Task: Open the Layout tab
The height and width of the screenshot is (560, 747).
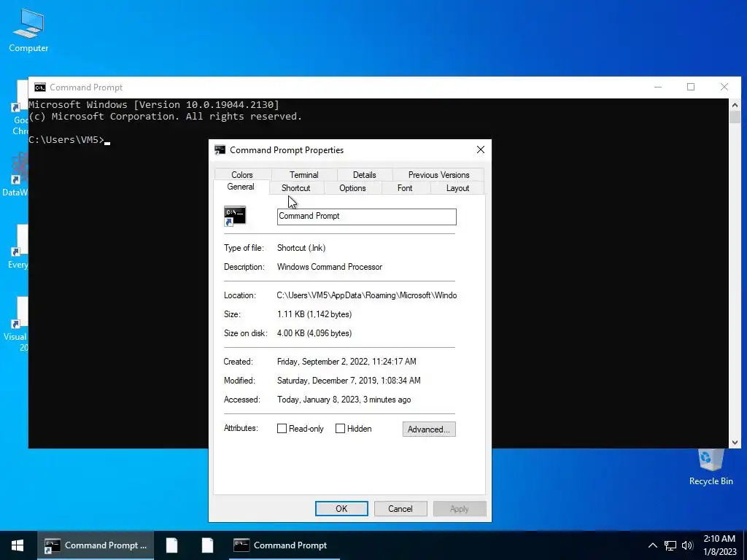Action: (457, 188)
